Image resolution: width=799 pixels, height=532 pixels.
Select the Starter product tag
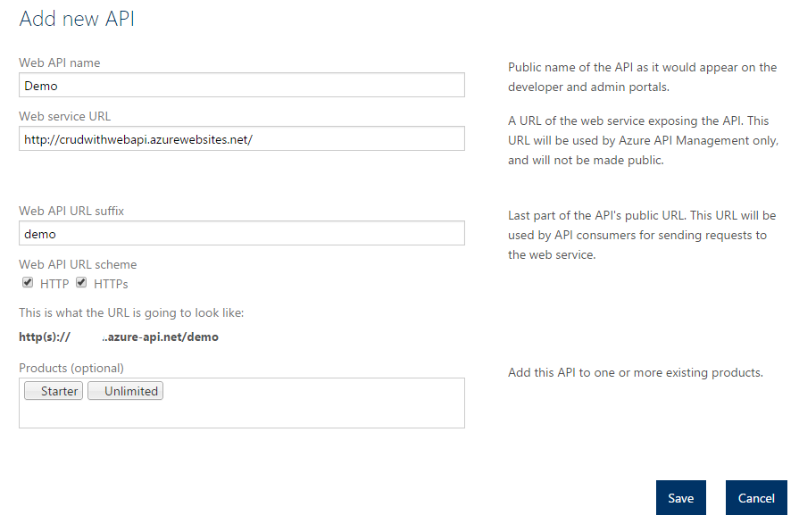point(53,391)
